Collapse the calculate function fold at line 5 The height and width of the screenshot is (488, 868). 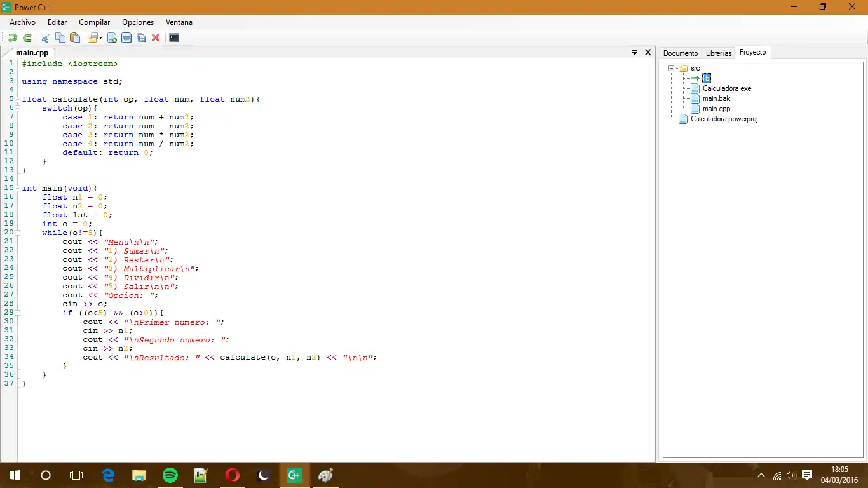[18, 99]
